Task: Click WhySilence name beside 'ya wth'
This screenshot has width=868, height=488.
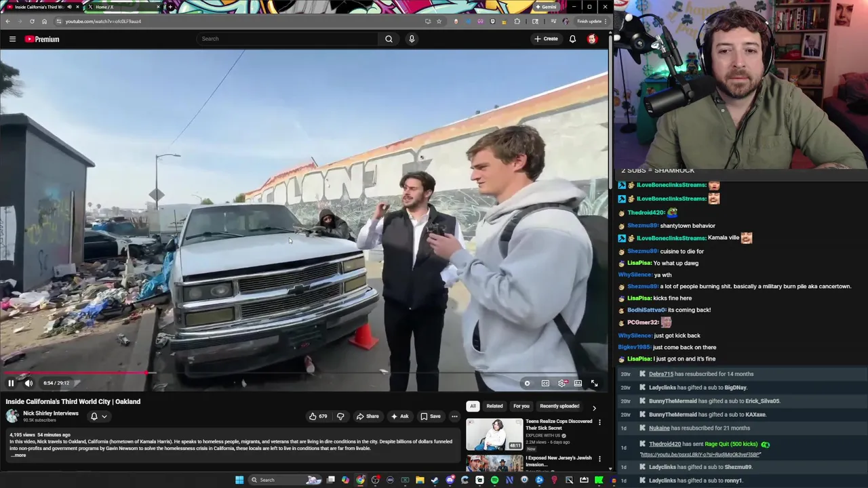Action: 635,274
